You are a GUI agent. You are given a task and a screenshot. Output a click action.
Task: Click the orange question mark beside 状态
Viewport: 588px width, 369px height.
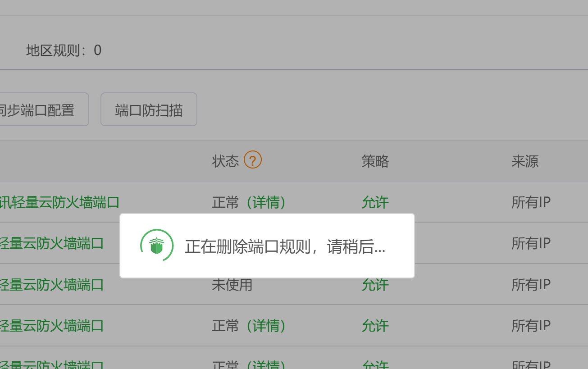click(x=253, y=159)
